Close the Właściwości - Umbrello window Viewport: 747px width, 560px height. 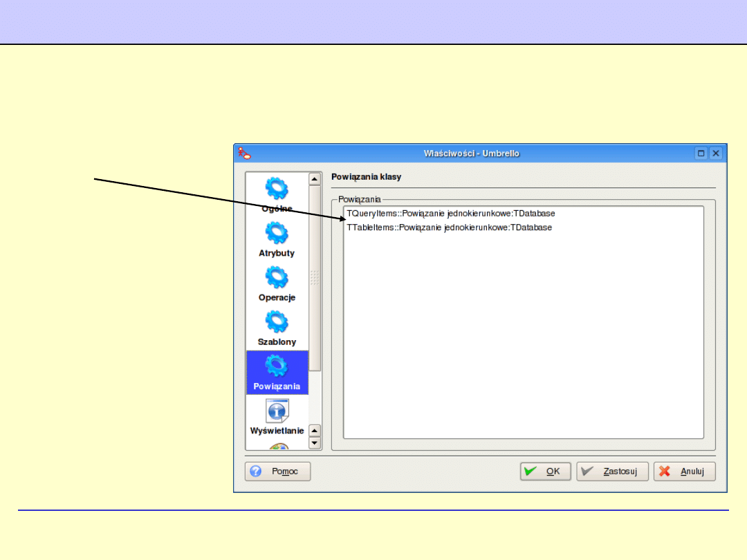[716, 153]
